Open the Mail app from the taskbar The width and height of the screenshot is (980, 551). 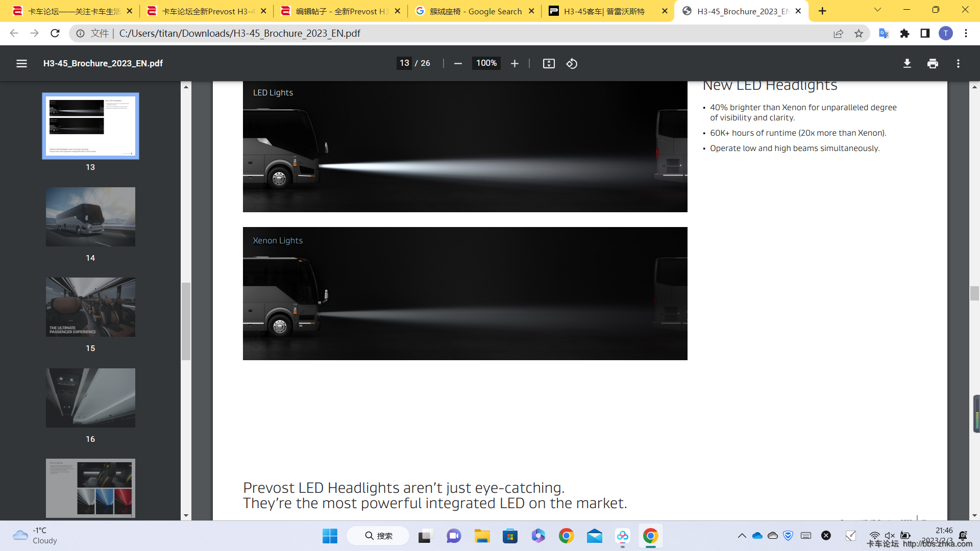coord(594,536)
